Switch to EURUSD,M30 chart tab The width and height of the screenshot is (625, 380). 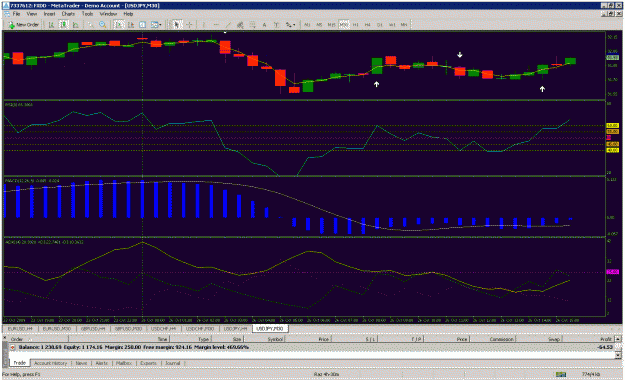(57, 329)
